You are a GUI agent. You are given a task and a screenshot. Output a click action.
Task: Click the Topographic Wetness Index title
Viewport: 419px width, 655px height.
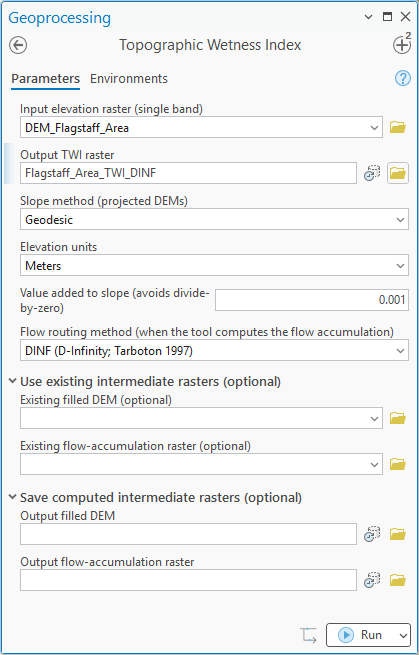pyautogui.click(x=210, y=45)
